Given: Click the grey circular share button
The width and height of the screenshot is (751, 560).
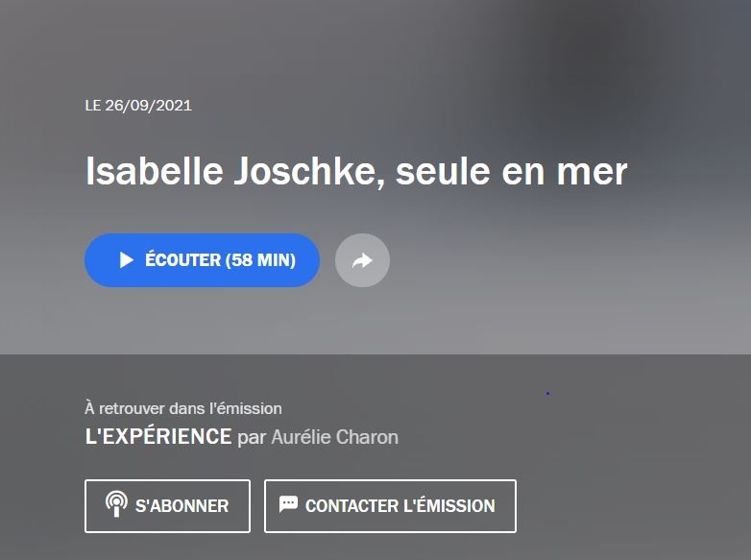Looking at the screenshot, I should [363, 260].
